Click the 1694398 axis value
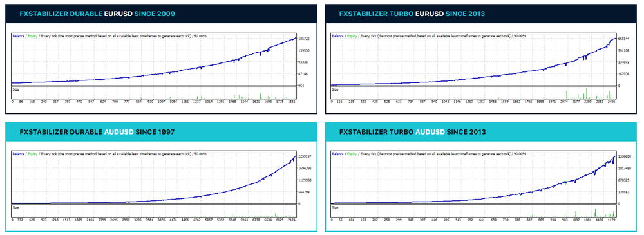This screenshot has width=644, height=235. 305,169
